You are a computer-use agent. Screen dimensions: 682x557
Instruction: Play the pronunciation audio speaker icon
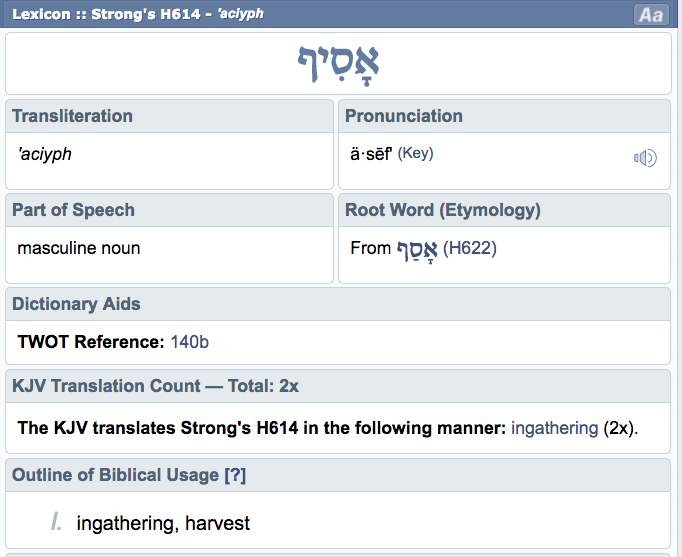click(x=645, y=157)
